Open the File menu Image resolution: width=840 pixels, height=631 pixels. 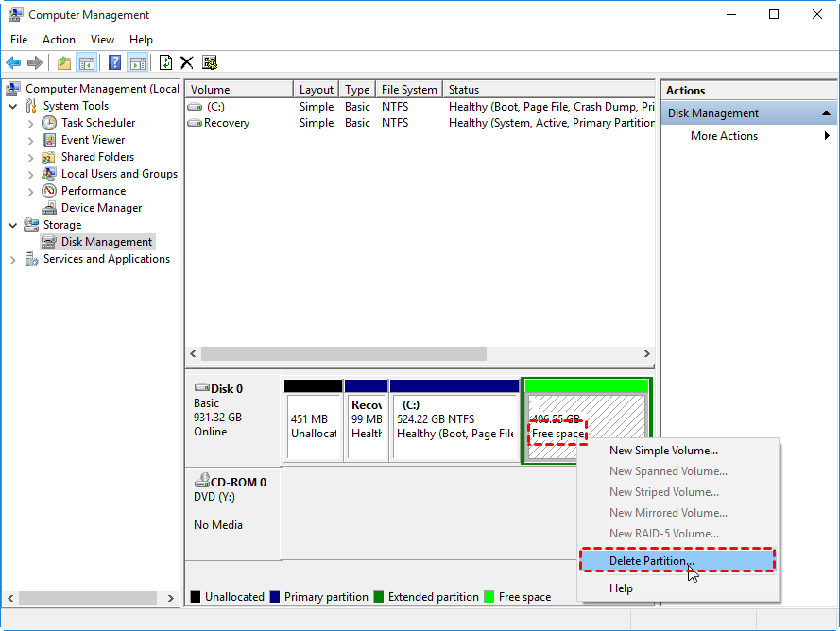click(19, 40)
